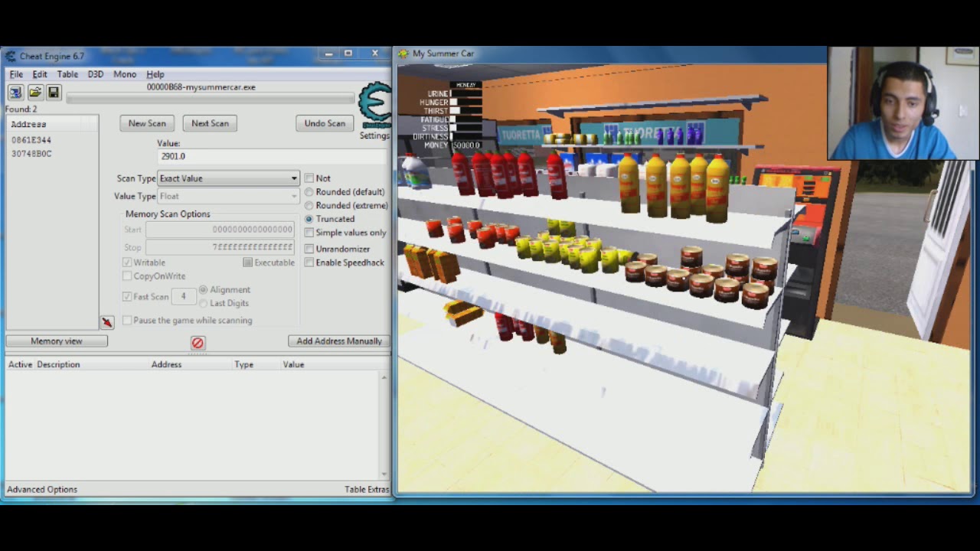Click Advanced Options at the bottom

pyautogui.click(x=42, y=490)
